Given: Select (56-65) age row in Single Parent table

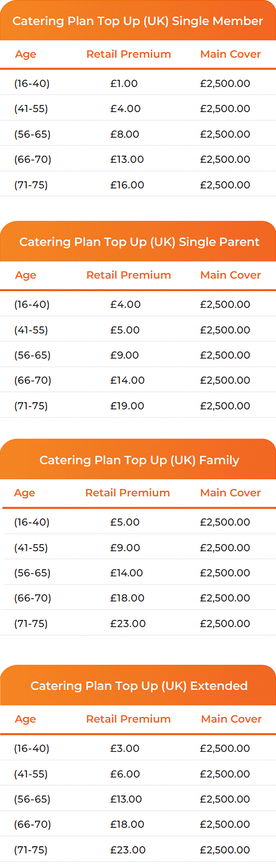Looking at the screenshot, I should [x=138, y=355].
